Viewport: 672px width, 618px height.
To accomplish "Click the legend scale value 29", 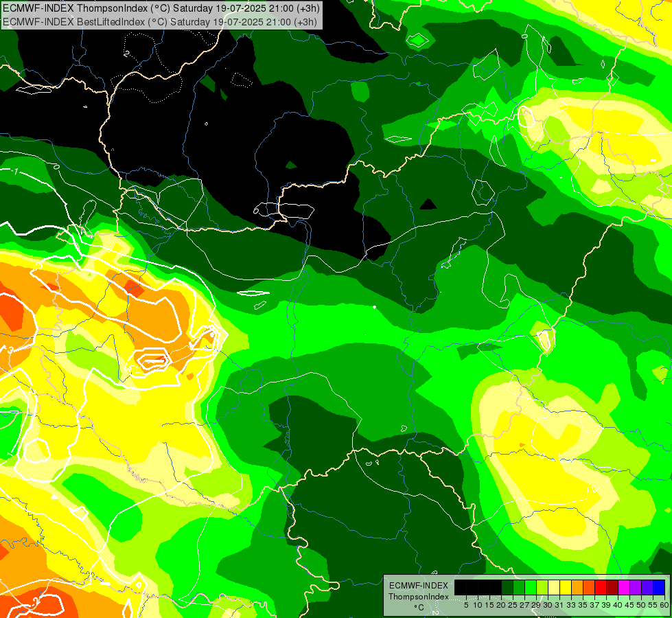I will (x=536, y=605).
